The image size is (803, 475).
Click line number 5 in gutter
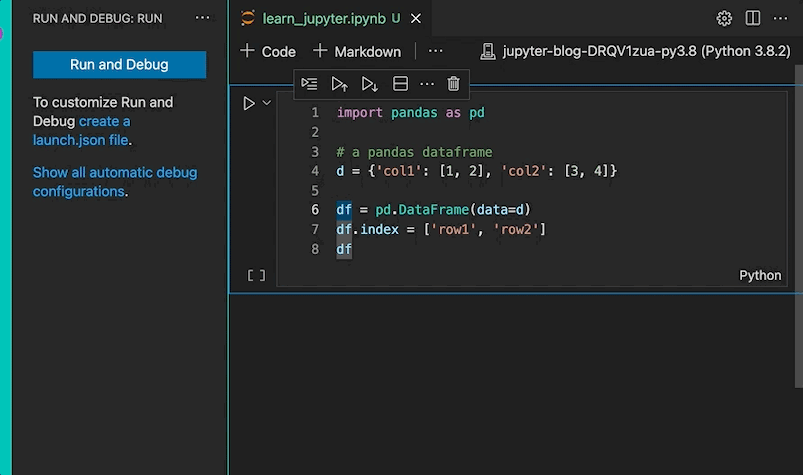click(315, 190)
